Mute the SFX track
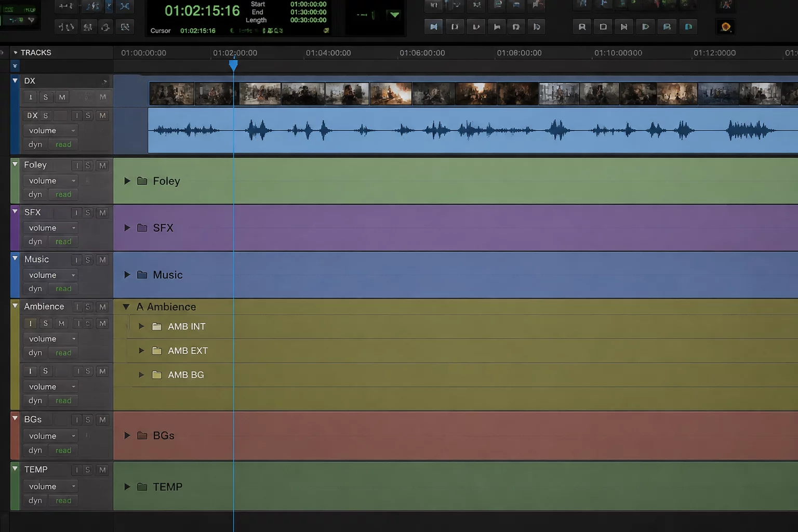 102,212
